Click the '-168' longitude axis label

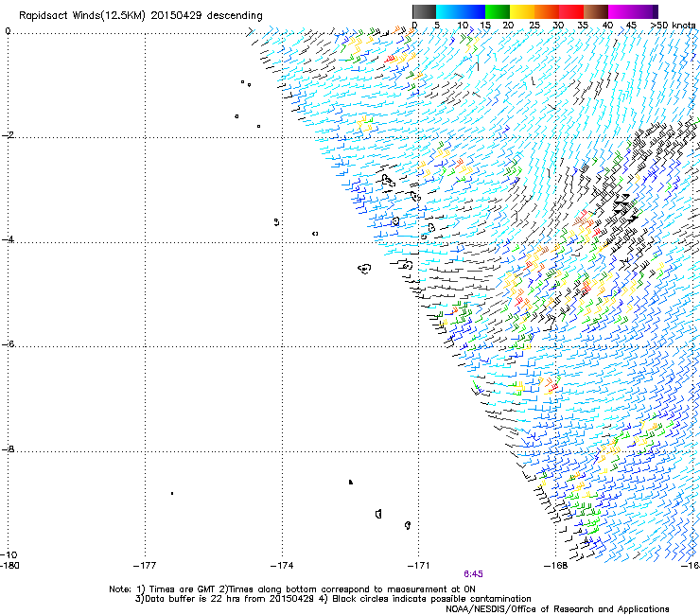(556, 566)
